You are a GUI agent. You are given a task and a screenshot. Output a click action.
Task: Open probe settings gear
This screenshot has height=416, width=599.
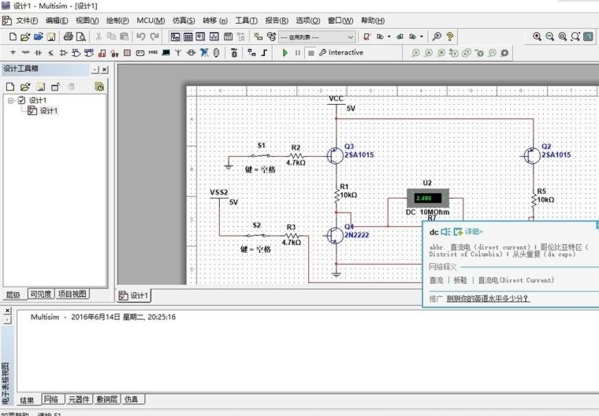pos(505,53)
